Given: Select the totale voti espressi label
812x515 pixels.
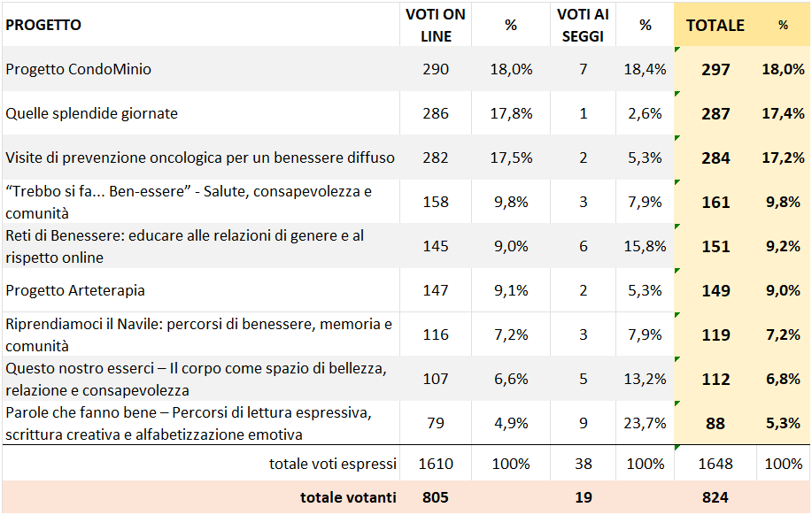Looking at the screenshot, I should point(333,464).
